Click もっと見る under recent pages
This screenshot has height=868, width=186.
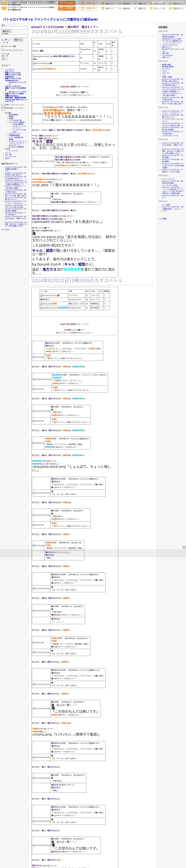tap(5, 229)
